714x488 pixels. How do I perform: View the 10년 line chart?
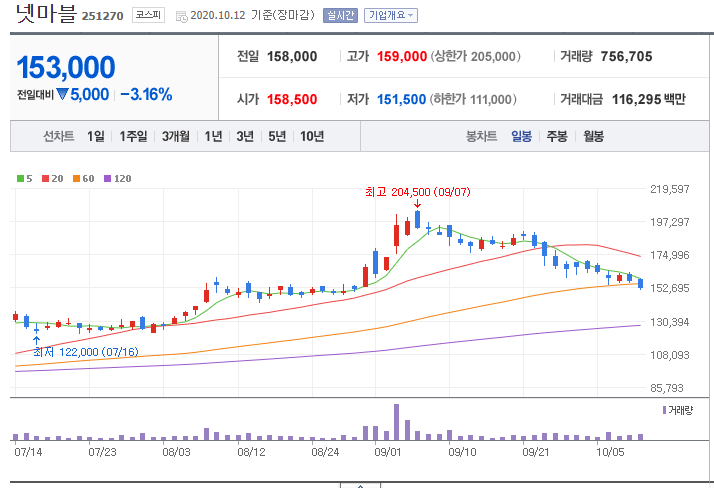click(311, 136)
